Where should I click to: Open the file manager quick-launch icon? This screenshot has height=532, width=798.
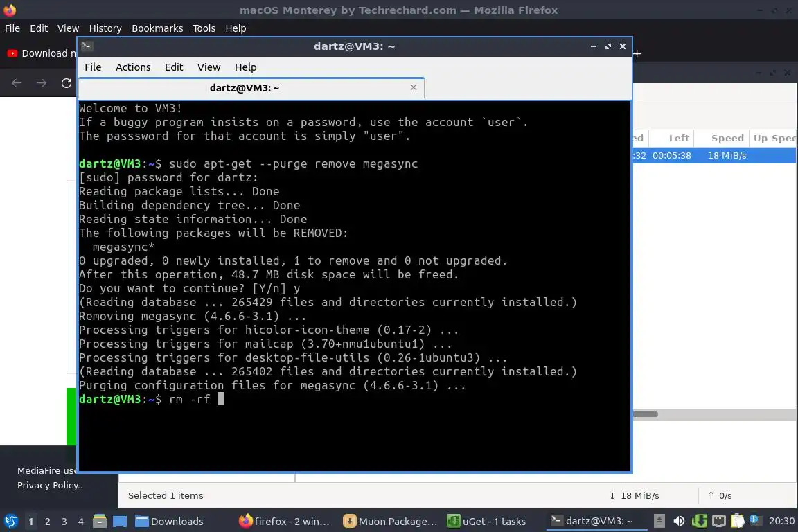click(100, 521)
